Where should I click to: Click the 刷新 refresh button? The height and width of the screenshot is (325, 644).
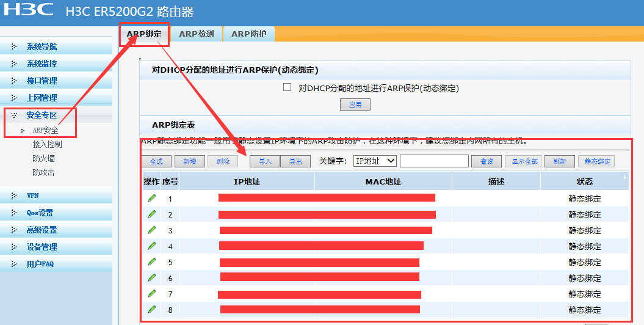point(559,161)
